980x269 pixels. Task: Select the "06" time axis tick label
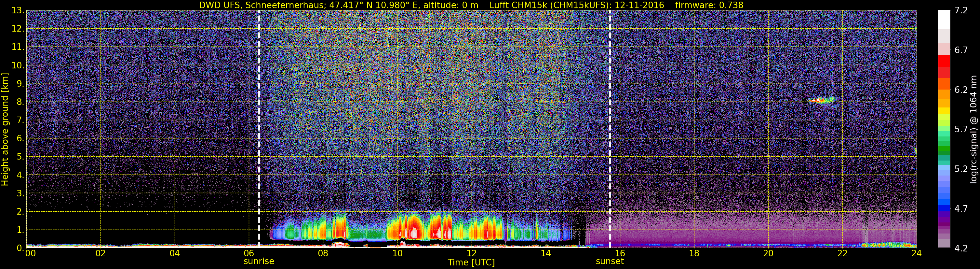249,254
